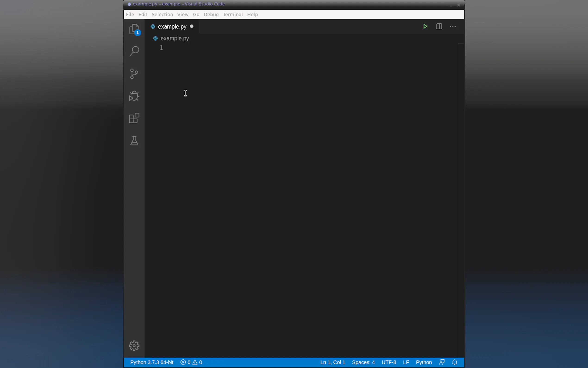Click the example.py editor tab

(172, 26)
